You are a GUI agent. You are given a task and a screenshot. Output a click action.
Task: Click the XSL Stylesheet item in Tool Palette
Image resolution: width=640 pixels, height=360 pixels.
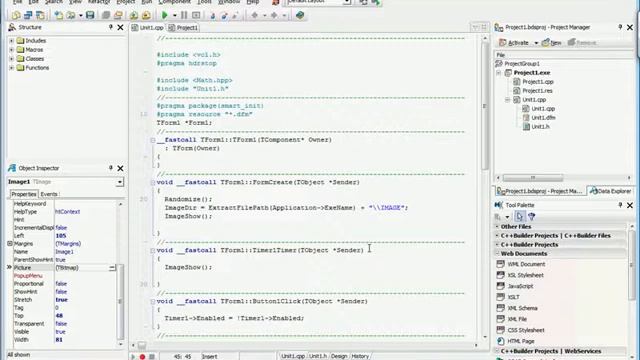pos(525,275)
